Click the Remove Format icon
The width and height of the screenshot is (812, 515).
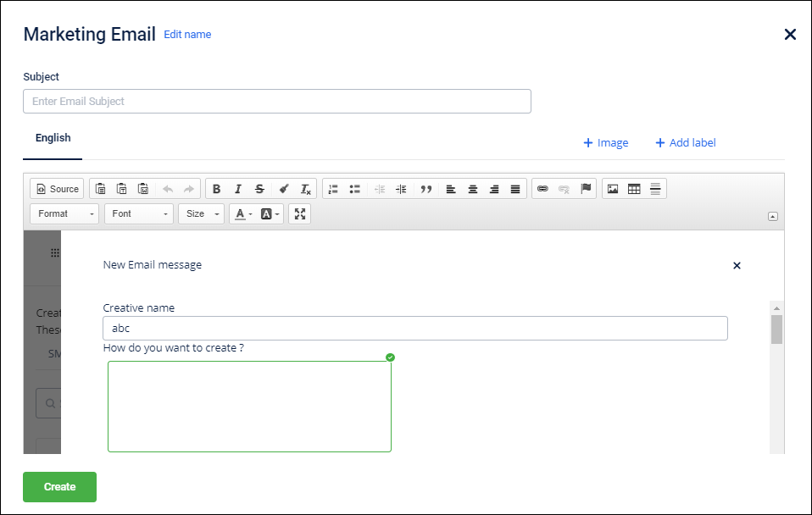[x=305, y=189]
